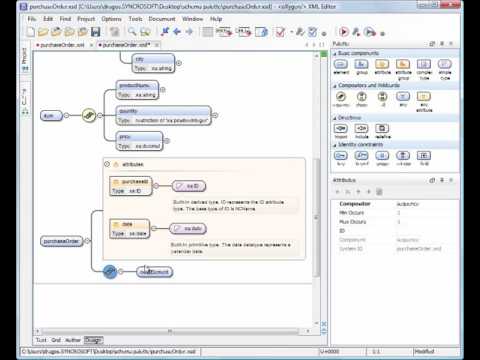Pick the any attribute wildcard
This screenshot has width=480, height=360.
pos(424,102)
